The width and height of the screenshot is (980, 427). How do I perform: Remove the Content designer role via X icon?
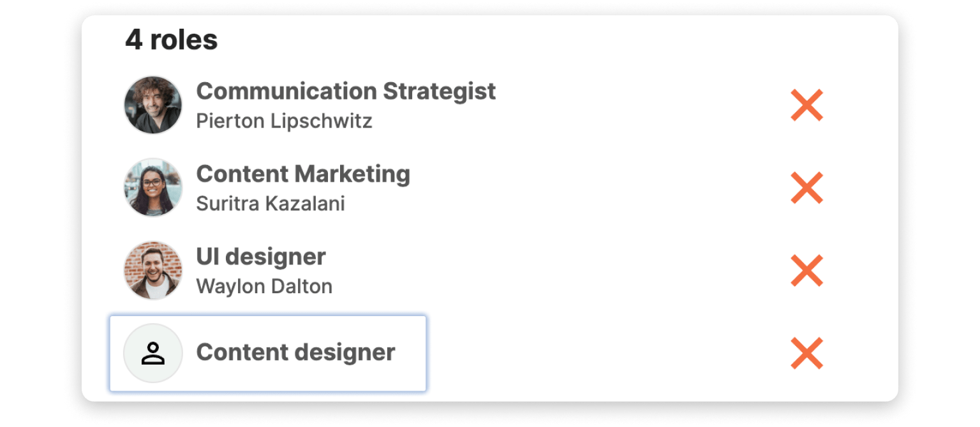[806, 353]
